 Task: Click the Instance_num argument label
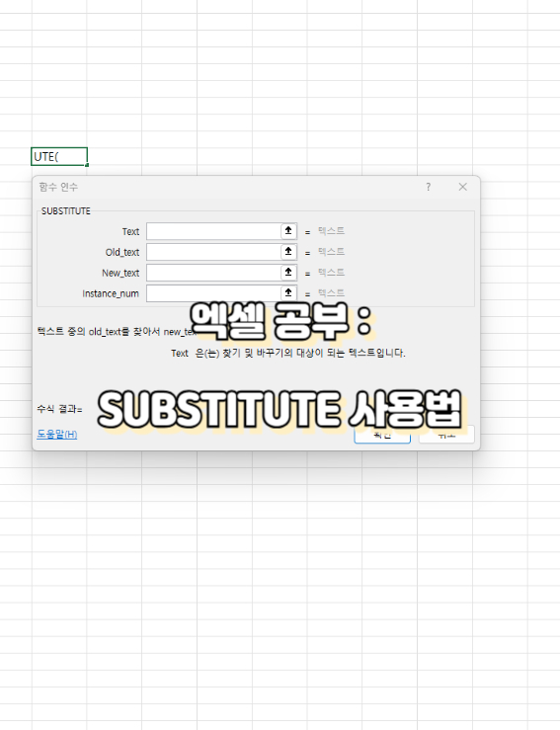click(x=111, y=293)
